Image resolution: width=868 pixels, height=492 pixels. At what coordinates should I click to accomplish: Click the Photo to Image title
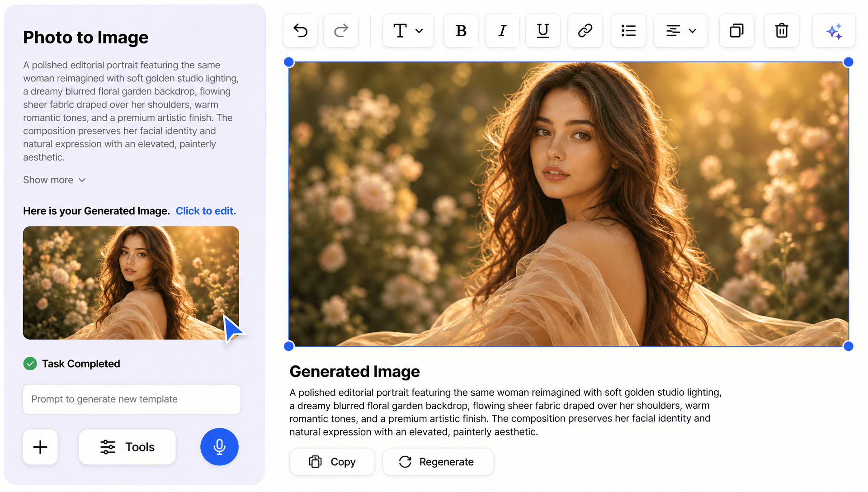[86, 38]
